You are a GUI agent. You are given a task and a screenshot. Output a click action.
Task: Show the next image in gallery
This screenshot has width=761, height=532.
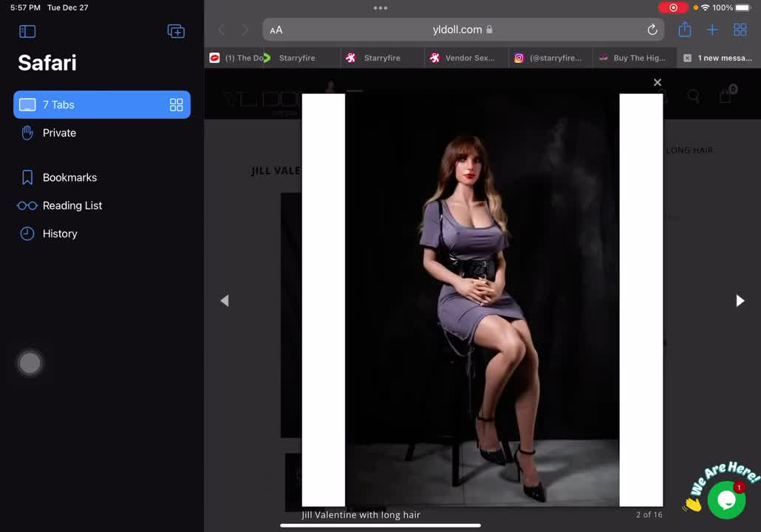[740, 301]
